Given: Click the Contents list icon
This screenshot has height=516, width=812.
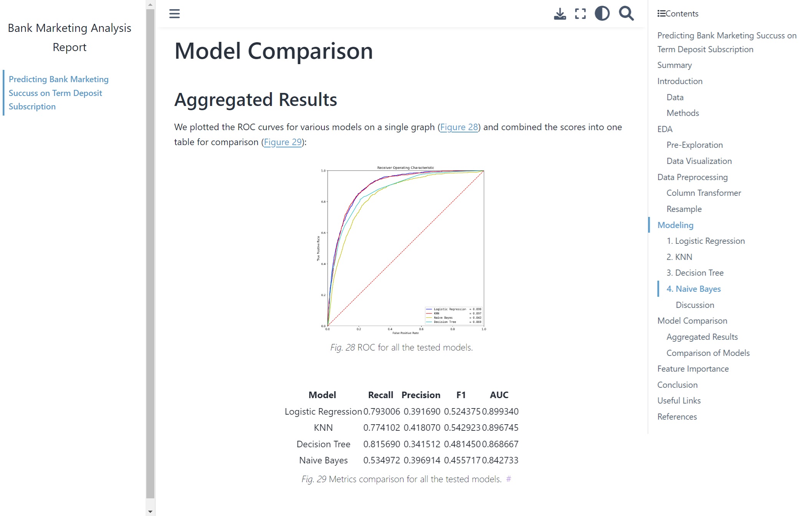Looking at the screenshot, I should pos(661,14).
